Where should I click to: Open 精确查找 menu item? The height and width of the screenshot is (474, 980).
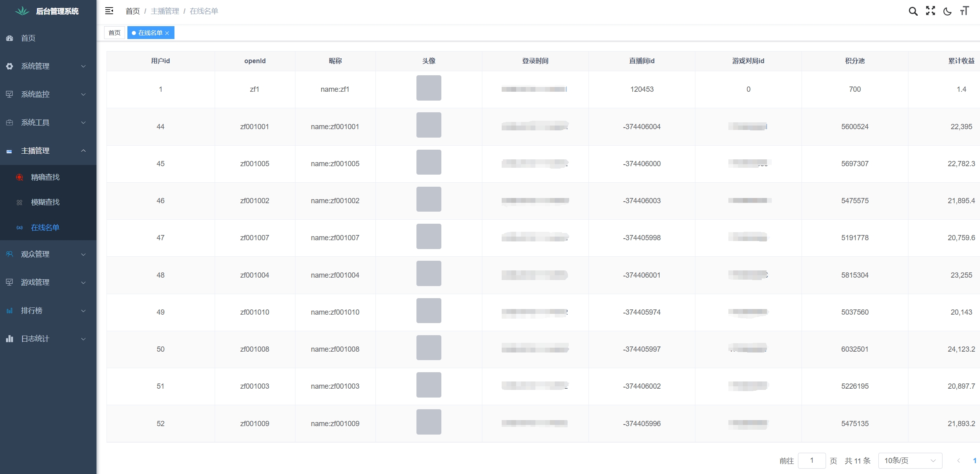[45, 177]
